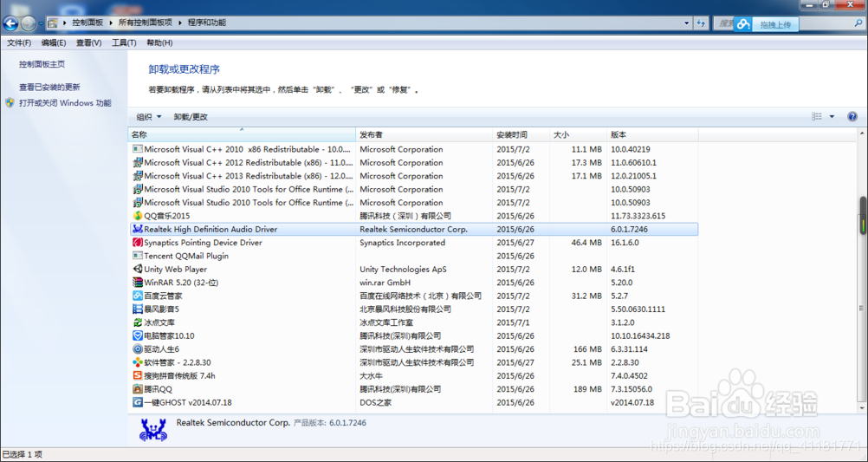Click the 暴风影音5 icon
Screen dimensions: 868x462
(138, 309)
